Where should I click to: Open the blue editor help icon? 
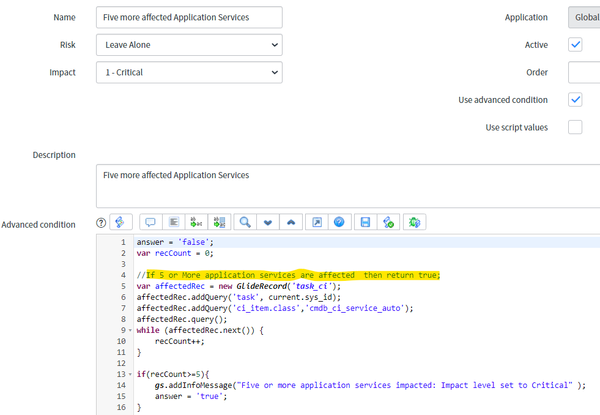339,222
